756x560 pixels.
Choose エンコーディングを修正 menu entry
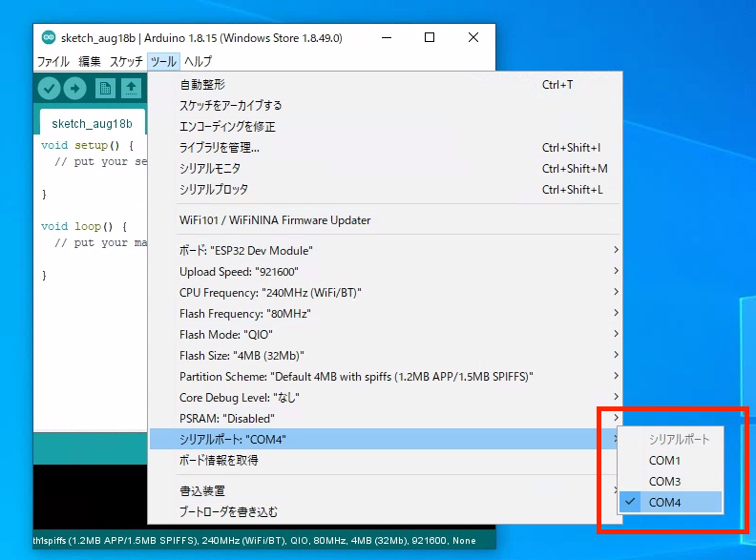tap(385, 127)
